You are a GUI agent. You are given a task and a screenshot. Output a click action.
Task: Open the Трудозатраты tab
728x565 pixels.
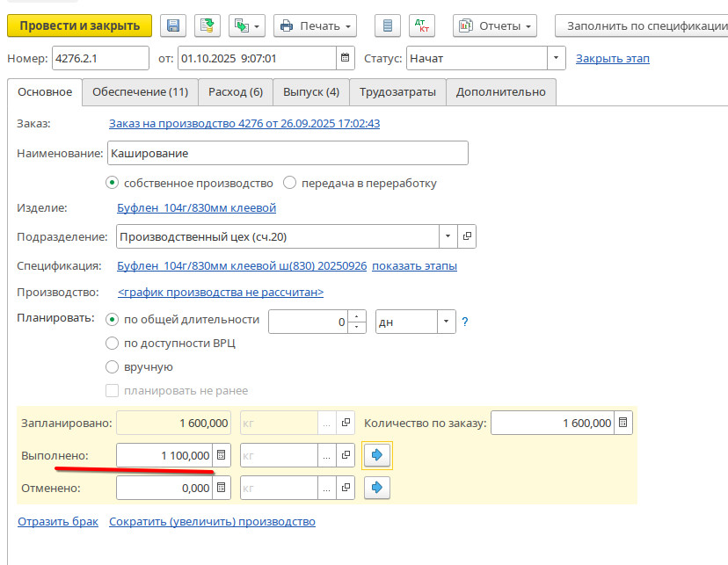[x=397, y=92]
